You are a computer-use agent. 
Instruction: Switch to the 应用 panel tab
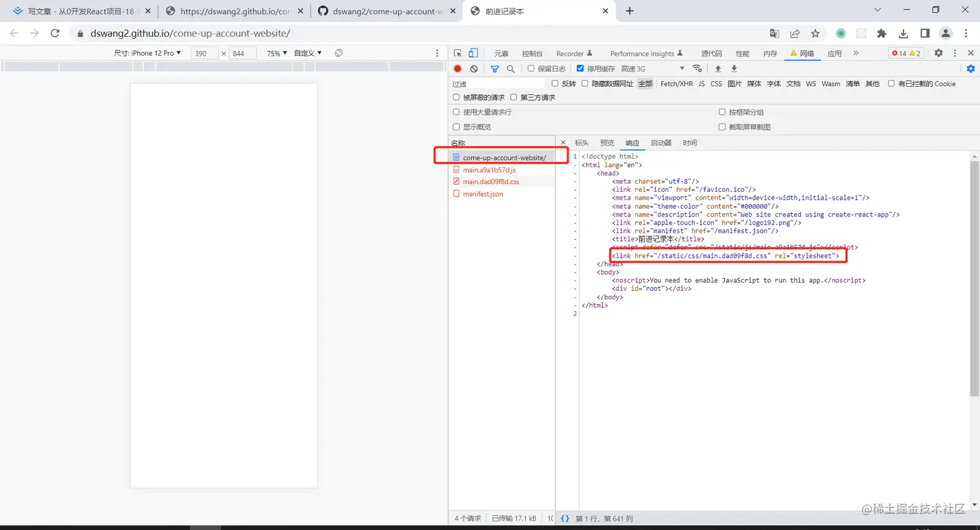[x=834, y=54]
